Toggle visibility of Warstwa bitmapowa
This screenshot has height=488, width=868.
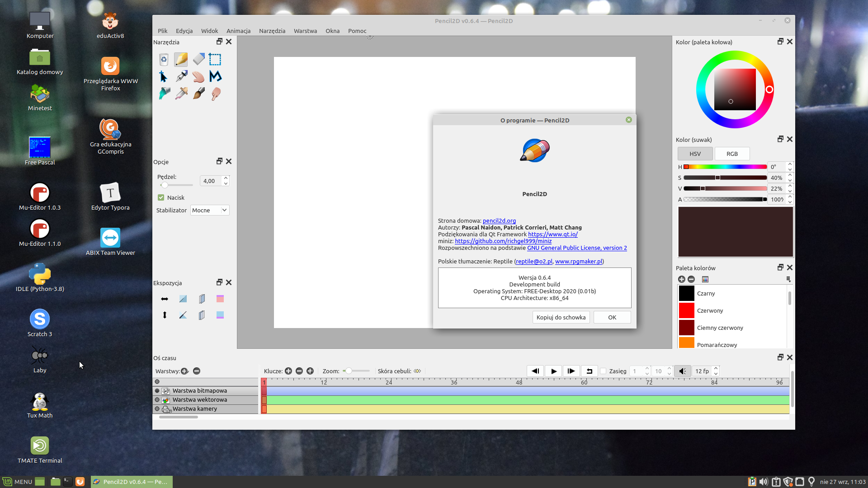tap(157, 391)
